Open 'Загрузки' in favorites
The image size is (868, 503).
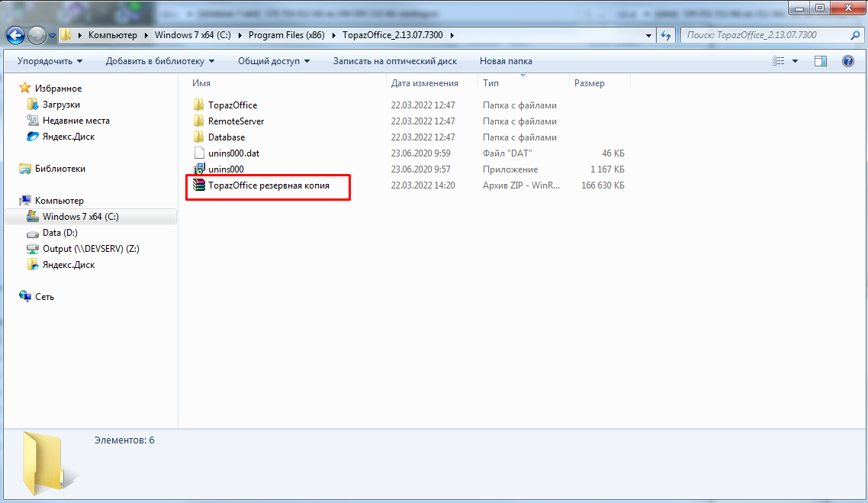[61, 104]
